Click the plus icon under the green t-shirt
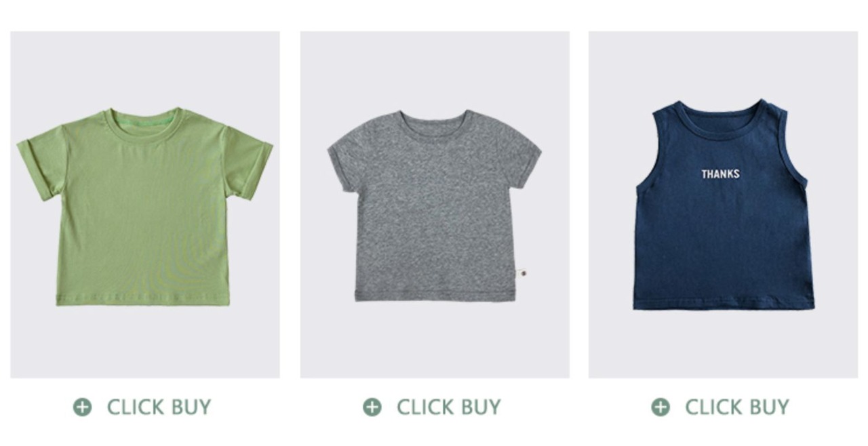 point(82,407)
